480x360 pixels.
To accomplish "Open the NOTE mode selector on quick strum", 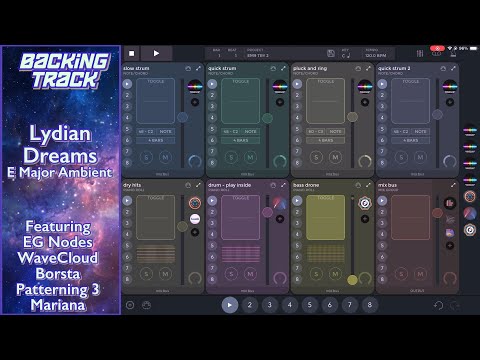I will [250, 132].
